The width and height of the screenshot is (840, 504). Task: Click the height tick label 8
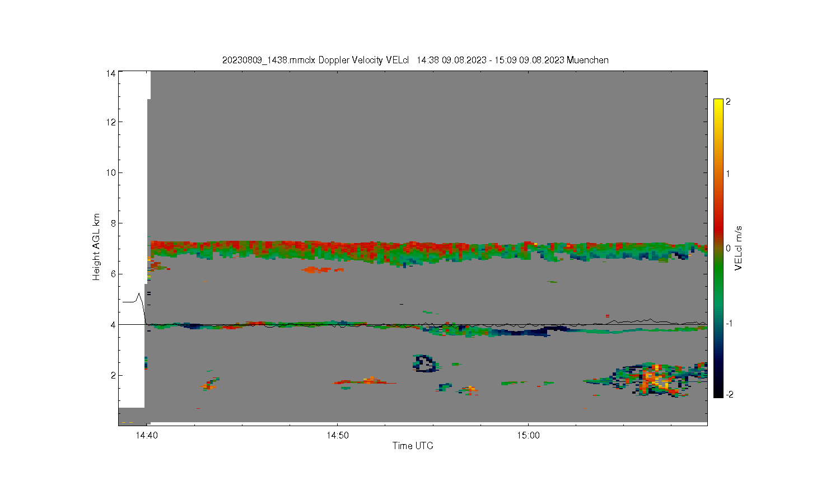pyautogui.click(x=113, y=223)
